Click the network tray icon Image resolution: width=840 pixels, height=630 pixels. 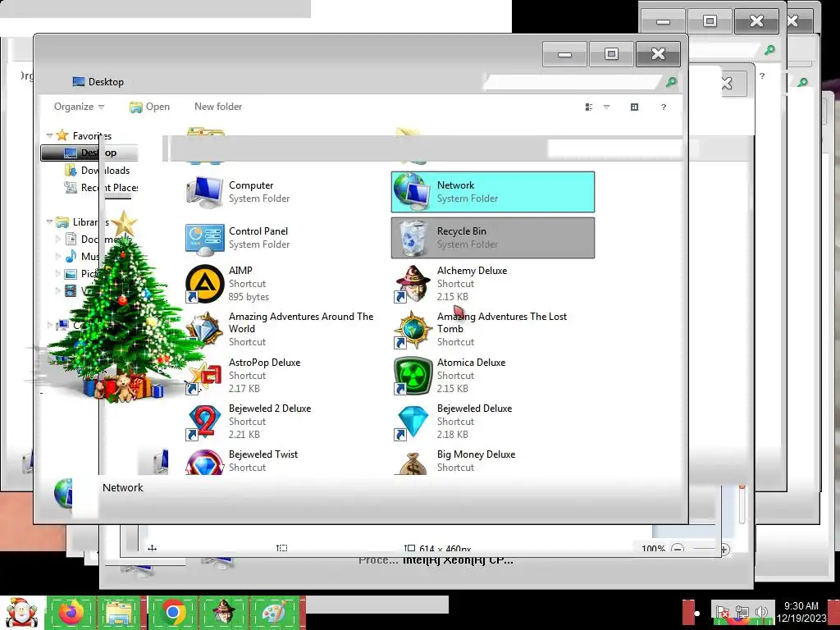742,612
